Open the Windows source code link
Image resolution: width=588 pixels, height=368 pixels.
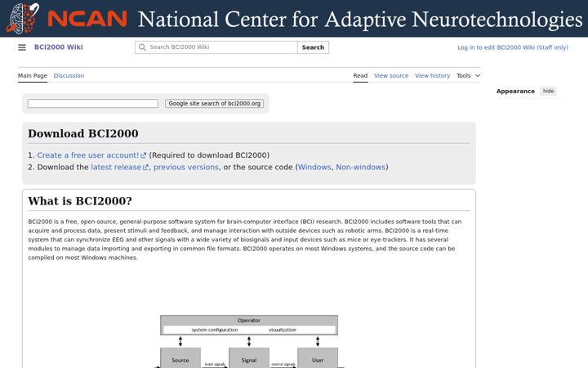[x=314, y=167]
